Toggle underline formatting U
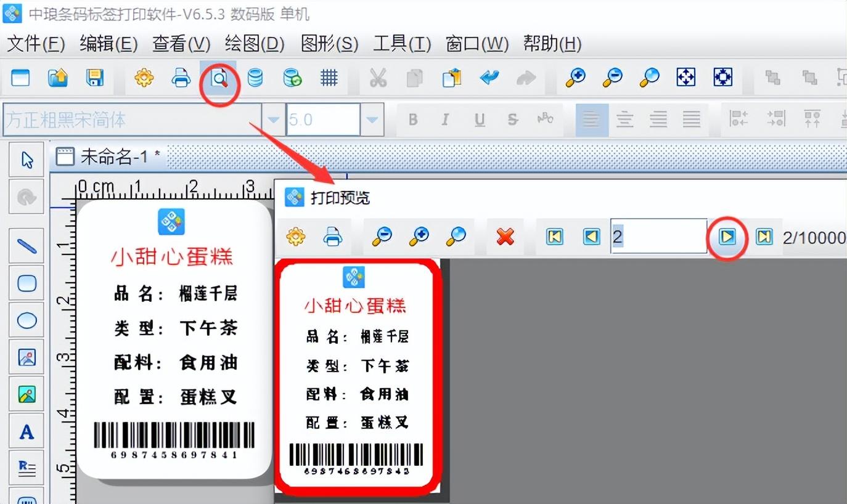This screenshot has width=847, height=504. click(480, 120)
